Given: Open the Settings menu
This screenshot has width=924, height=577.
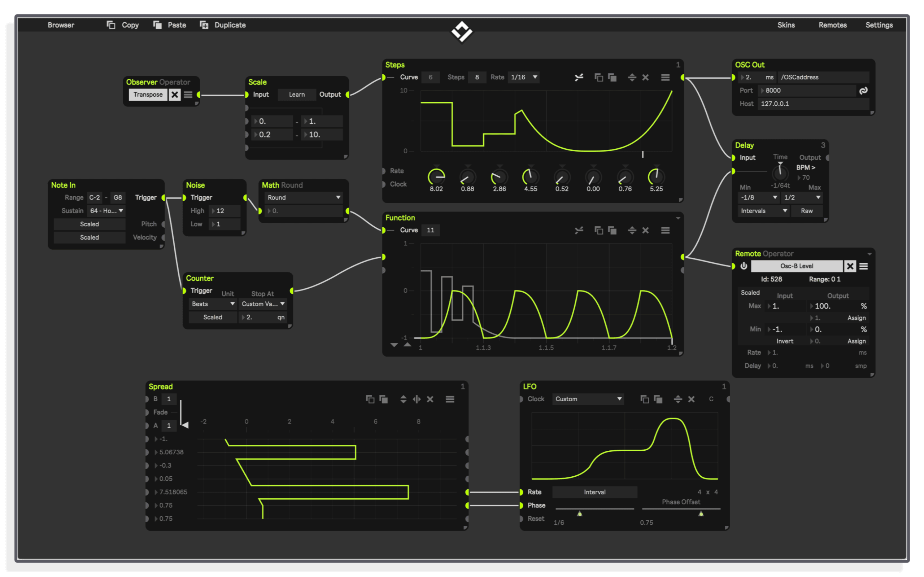Looking at the screenshot, I should coord(879,25).
